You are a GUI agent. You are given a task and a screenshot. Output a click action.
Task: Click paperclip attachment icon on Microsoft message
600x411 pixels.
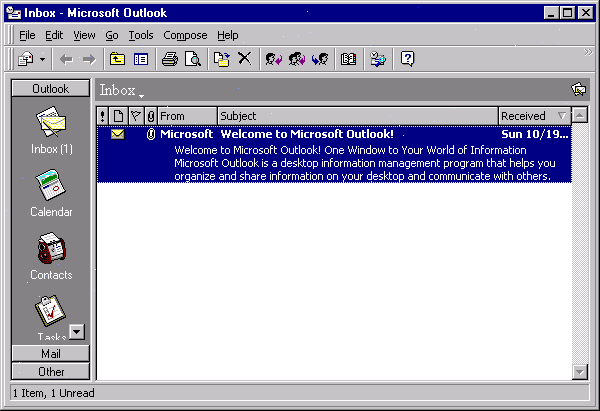151,134
